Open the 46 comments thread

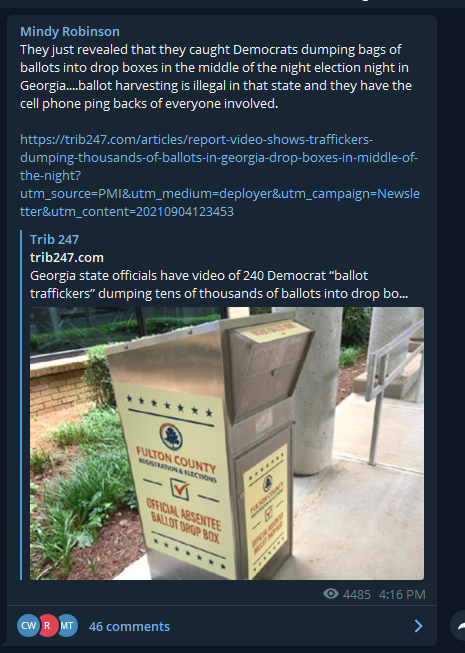click(x=129, y=626)
